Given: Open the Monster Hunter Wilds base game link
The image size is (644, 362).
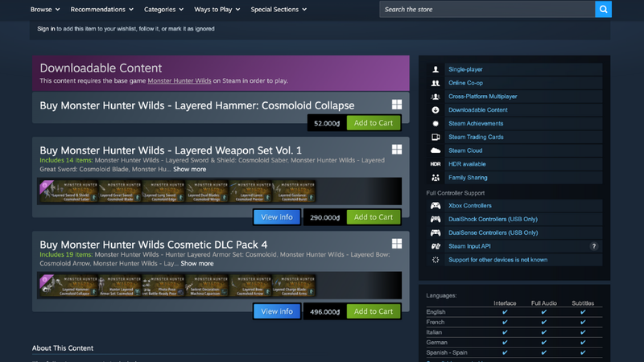Looking at the screenshot, I should (x=180, y=81).
